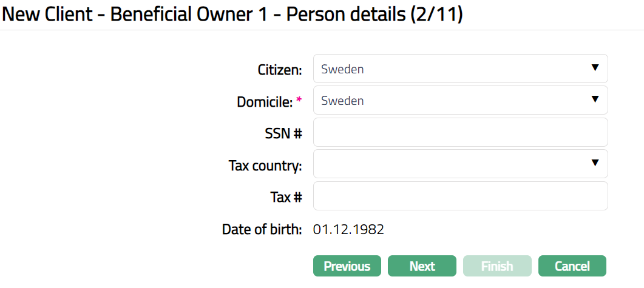Click the Person details page heading
Viewport: 644px width, 288px height.
(232, 14)
